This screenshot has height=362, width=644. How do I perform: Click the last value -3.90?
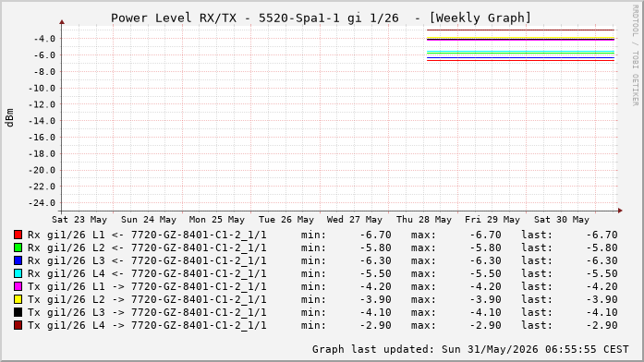[x=601, y=299]
